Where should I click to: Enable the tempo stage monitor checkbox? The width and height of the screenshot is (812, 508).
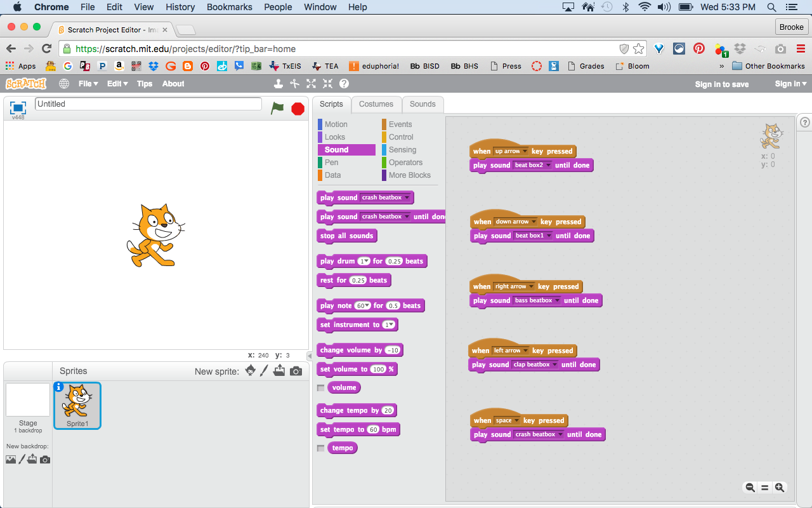pyautogui.click(x=321, y=448)
